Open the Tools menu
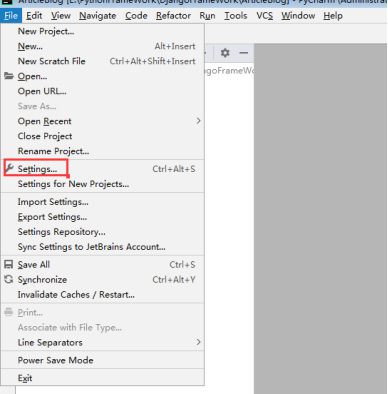The image size is (388, 394). pyautogui.click(x=236, y=16)
